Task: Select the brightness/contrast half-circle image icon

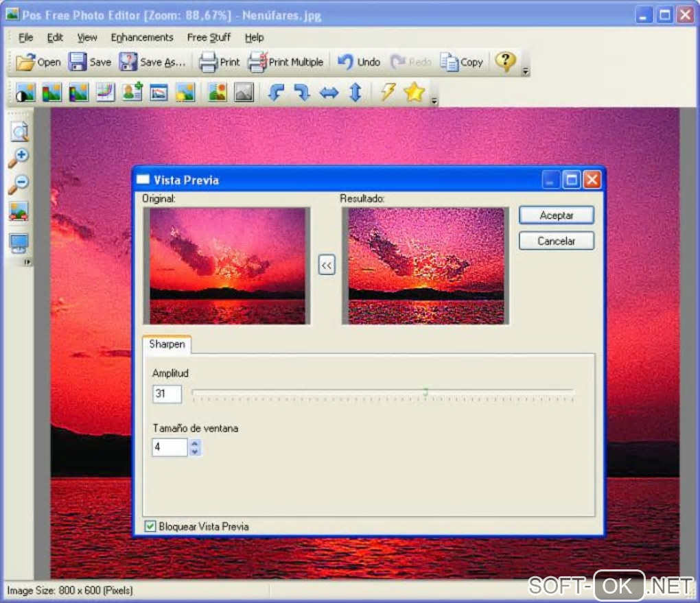Action: 25,93
